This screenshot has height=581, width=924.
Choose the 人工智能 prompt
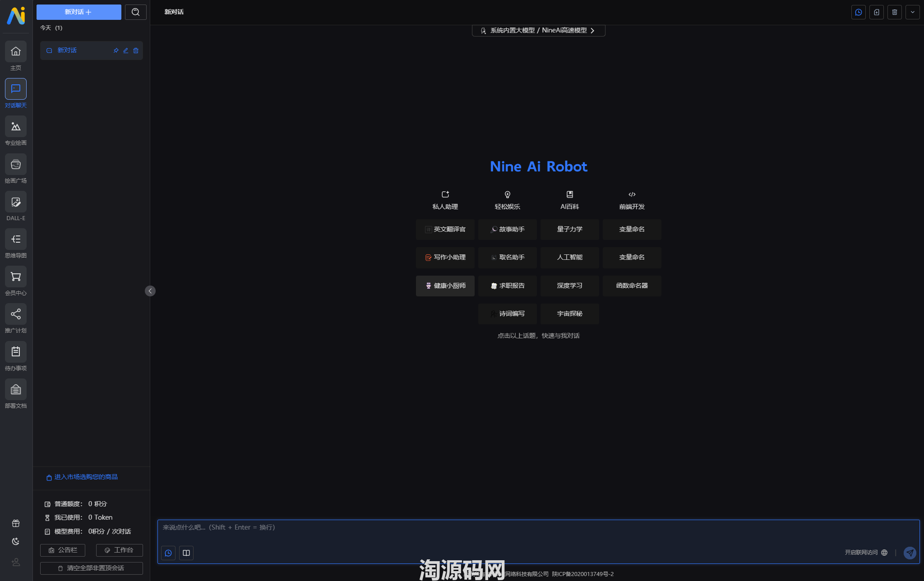[570, 258]
